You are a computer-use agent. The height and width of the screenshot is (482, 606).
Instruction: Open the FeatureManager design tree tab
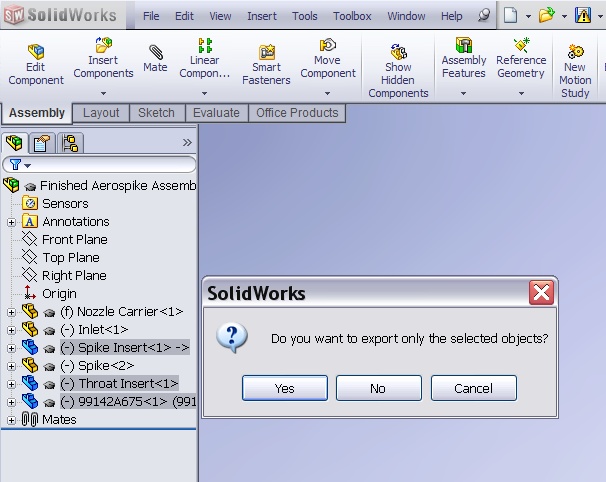click(14, 143)
